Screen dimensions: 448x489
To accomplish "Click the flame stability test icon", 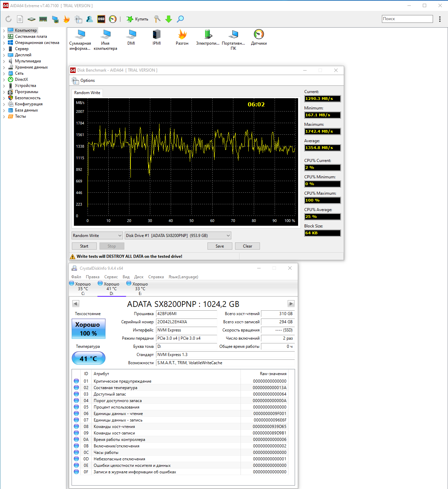I will [67, 19].
